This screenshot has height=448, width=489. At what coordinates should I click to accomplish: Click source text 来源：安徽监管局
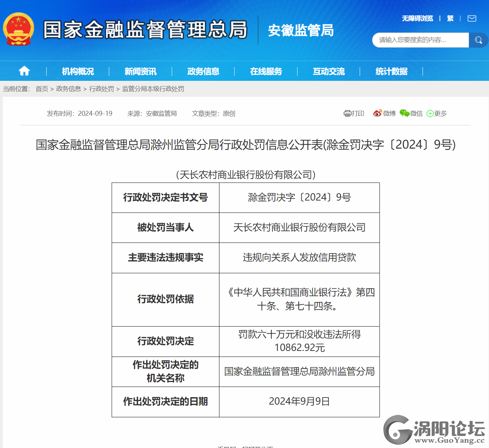152,113
